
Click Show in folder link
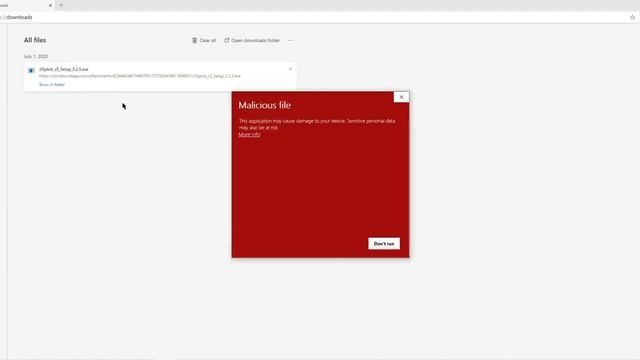pos(52,84)
